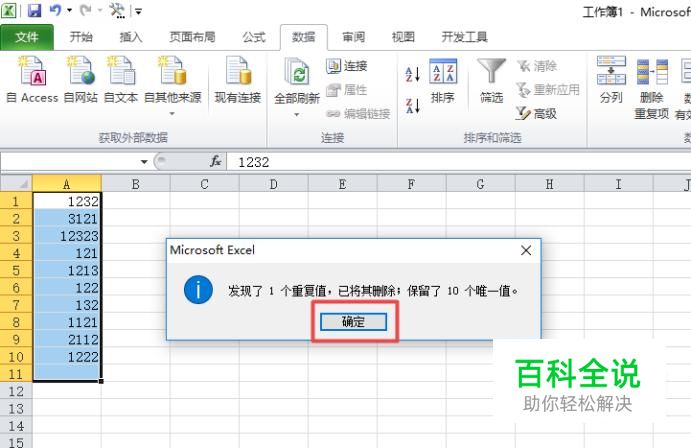Click cell containing 1121

pos(67,322)
